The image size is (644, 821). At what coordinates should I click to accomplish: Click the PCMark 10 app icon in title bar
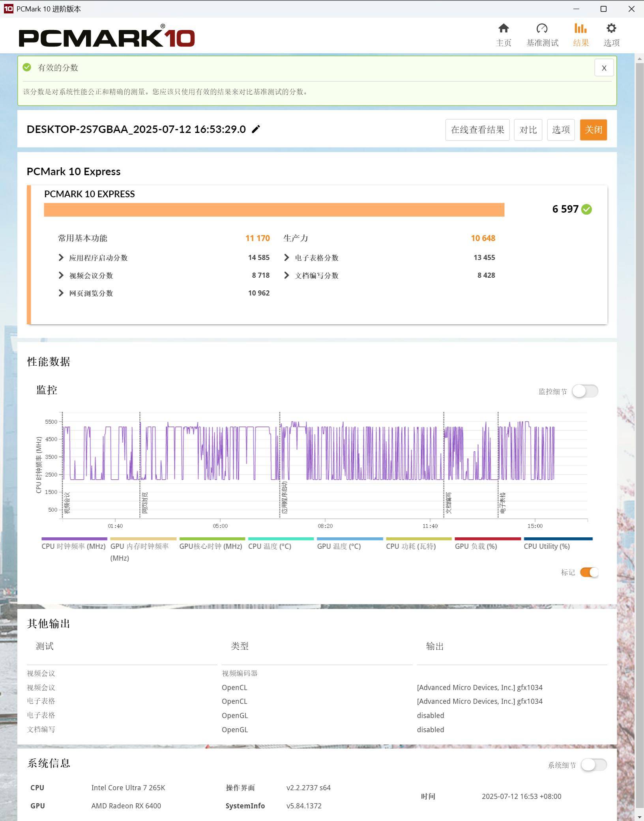point(8,9)
